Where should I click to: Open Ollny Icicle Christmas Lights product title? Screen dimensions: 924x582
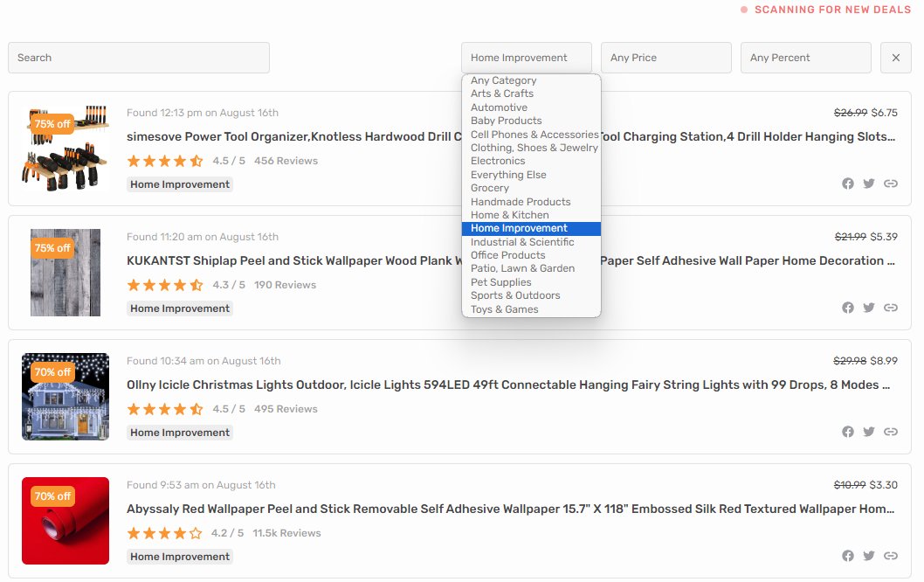click(x=508, y=385)
